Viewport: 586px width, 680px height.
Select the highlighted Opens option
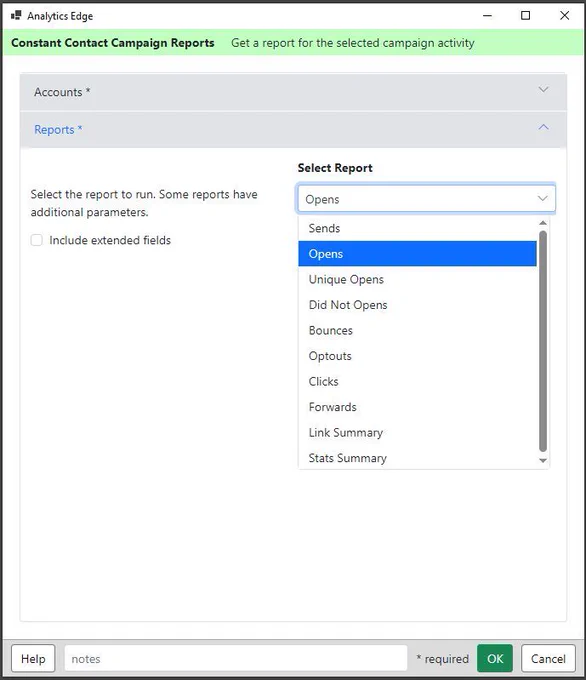pos(417,254)
